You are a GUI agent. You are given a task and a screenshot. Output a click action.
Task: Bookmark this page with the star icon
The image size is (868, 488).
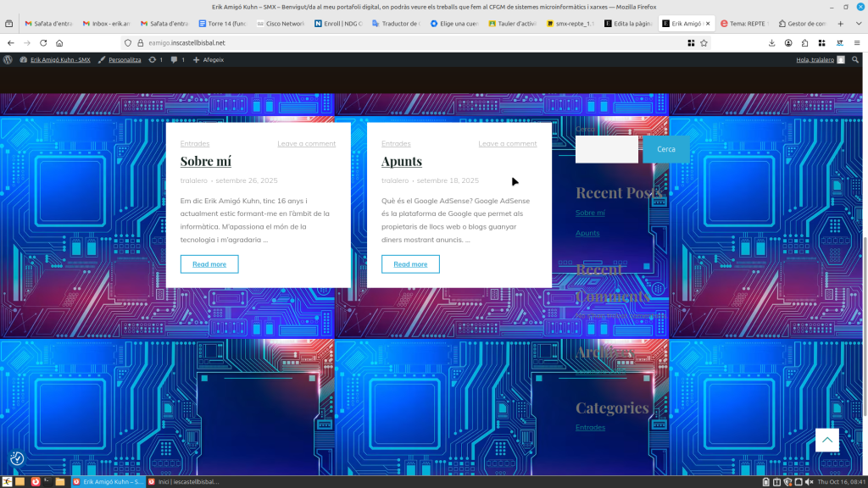[704, 42]
